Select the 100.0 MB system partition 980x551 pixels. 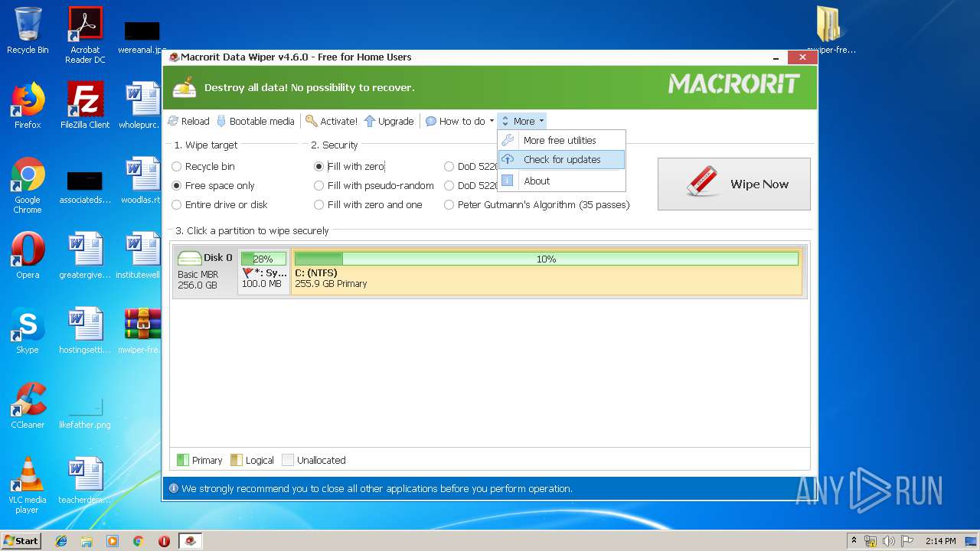tap(263, 271)
